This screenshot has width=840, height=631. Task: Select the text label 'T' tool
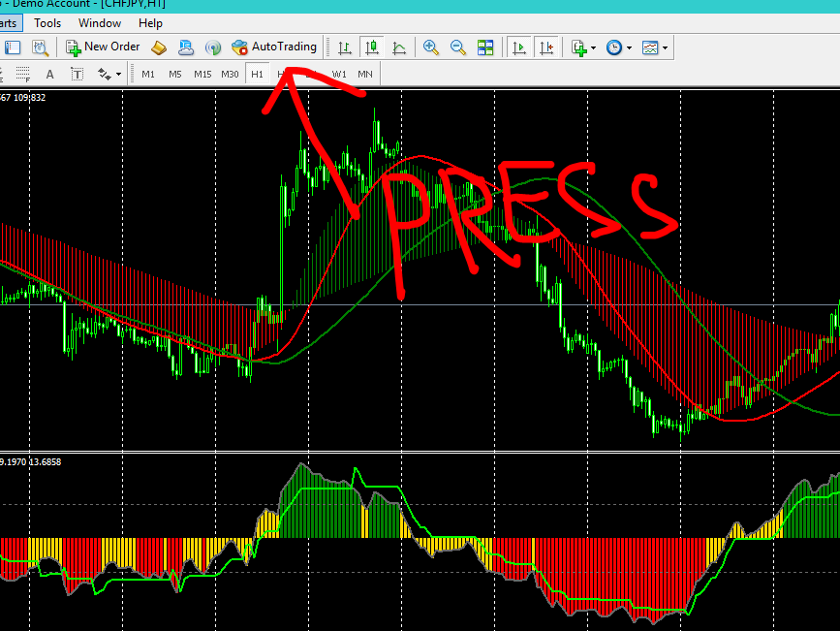(78, 74)
